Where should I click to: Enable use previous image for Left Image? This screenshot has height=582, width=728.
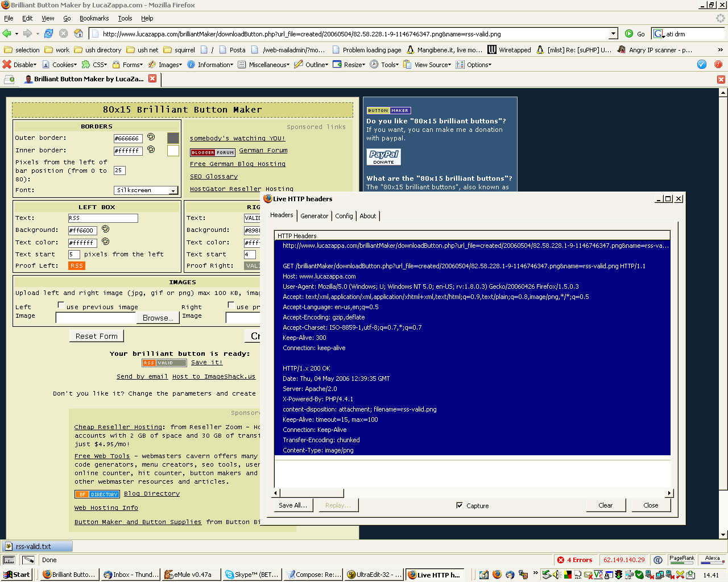coord(61,305)
